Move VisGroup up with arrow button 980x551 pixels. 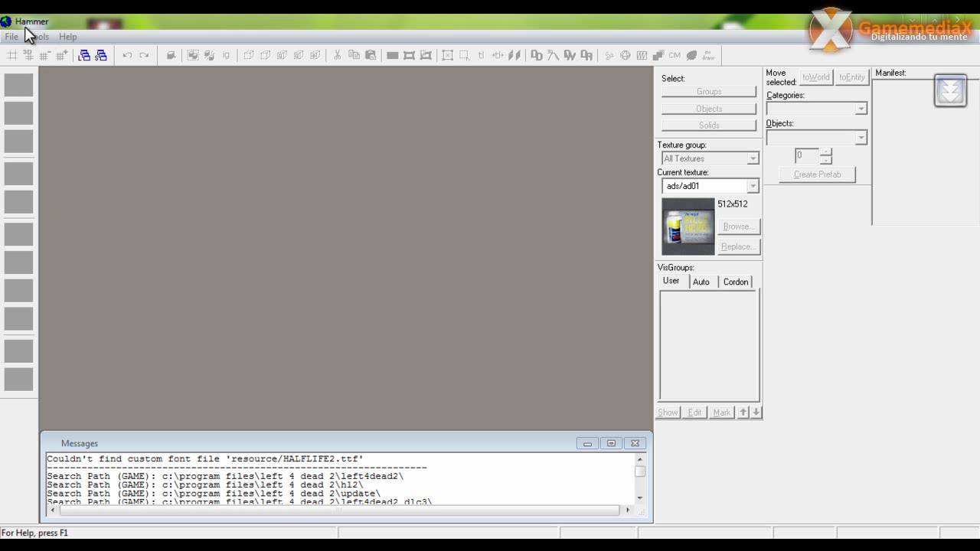743,412
